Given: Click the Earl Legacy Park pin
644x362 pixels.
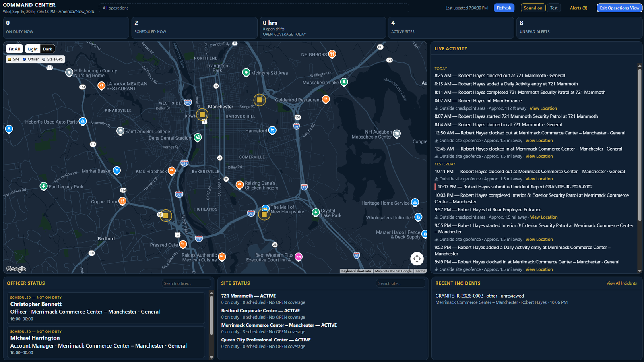Looking at the screenshot, I should (x=44, y=186).
